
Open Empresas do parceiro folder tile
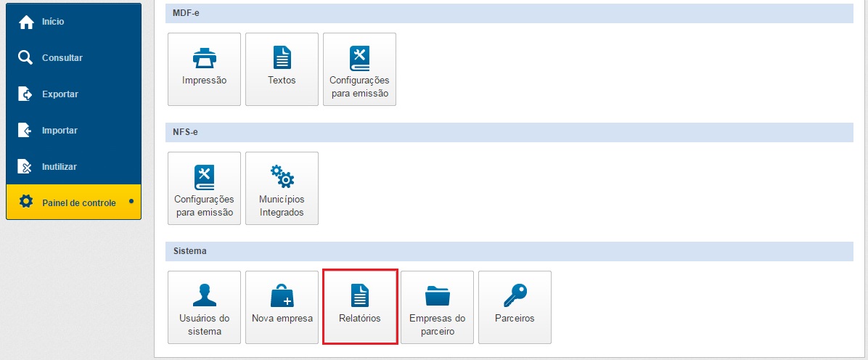click(x=437, y=307)
